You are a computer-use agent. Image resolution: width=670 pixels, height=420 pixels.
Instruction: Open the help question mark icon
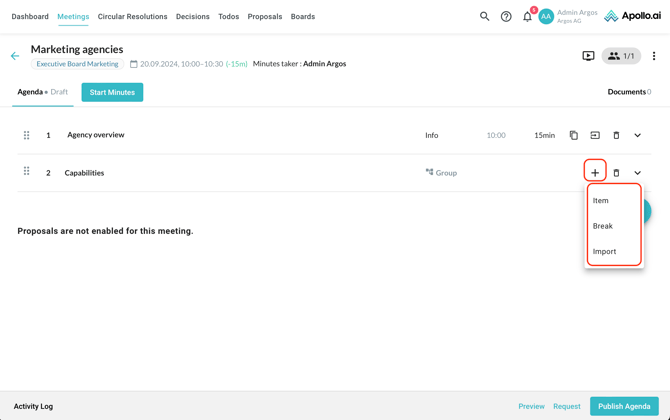point(506,16)
